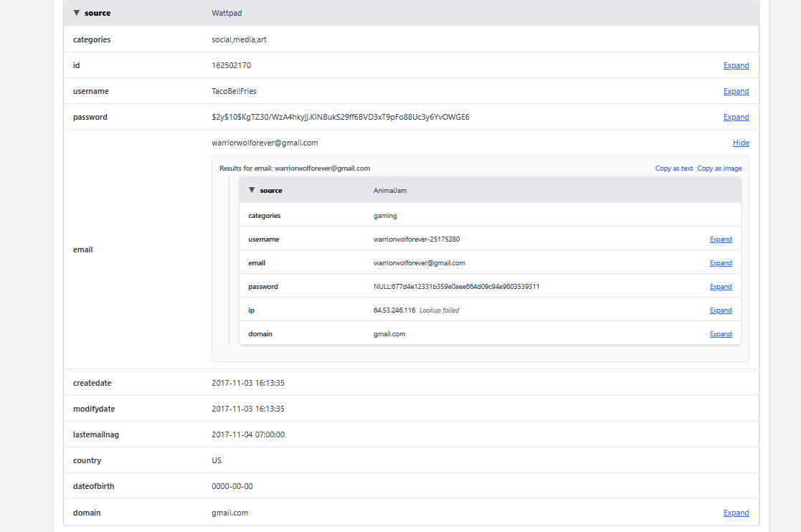The image size is (801, 532).
Task: Expand the AnimalJam username row
Action: point(721,239)
